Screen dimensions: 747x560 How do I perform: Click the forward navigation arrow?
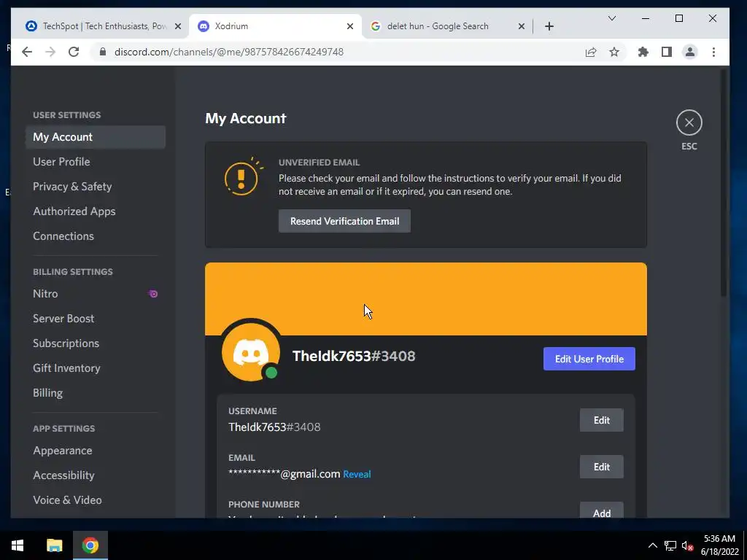[50, 52]
